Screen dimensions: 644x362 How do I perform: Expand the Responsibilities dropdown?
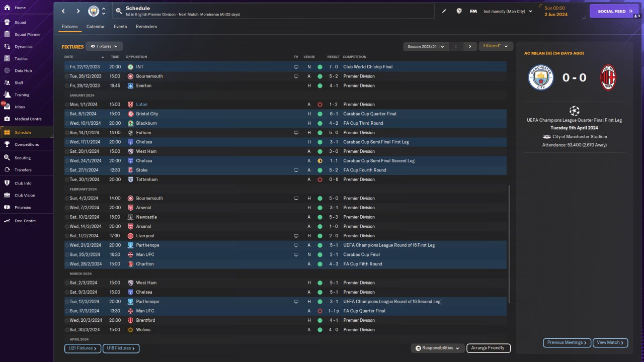437,348
